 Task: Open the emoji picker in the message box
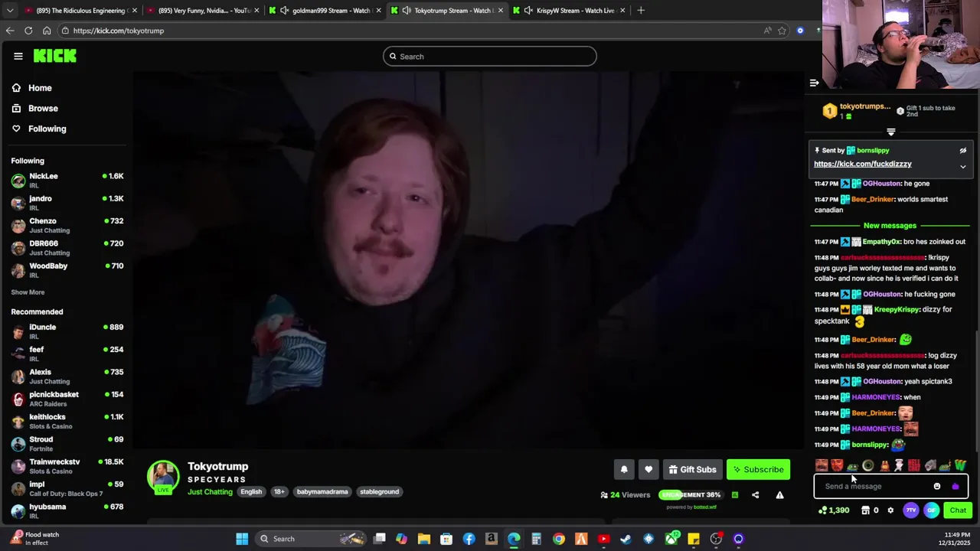pos(937,486)
